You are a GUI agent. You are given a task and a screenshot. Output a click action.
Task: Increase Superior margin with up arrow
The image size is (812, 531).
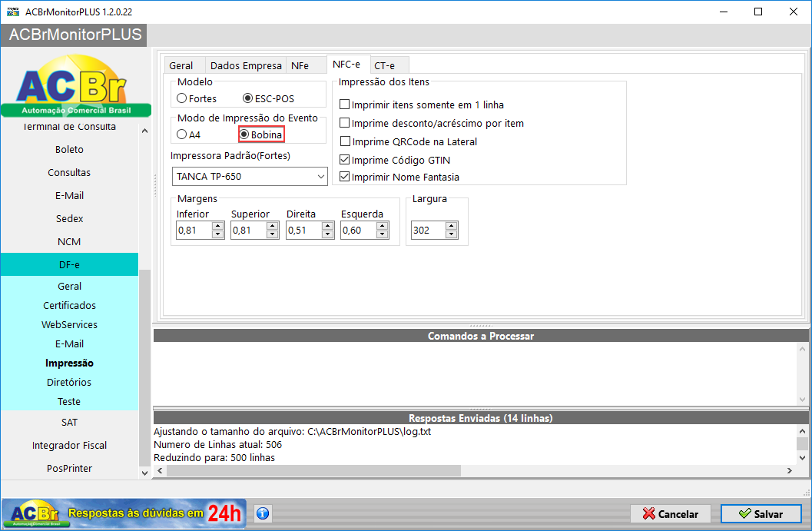[273, 226]
